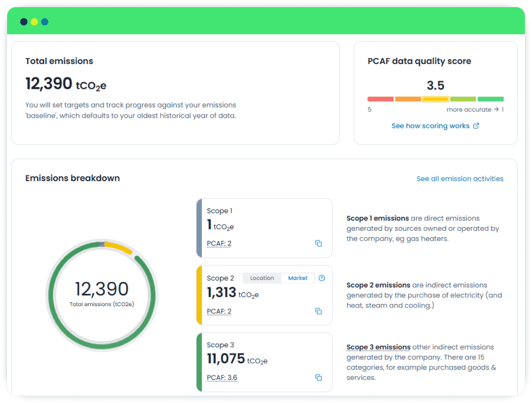Select orange segment of PCAF score bar
The width and height of the screenshot is (532, 403).
[408, 99]
